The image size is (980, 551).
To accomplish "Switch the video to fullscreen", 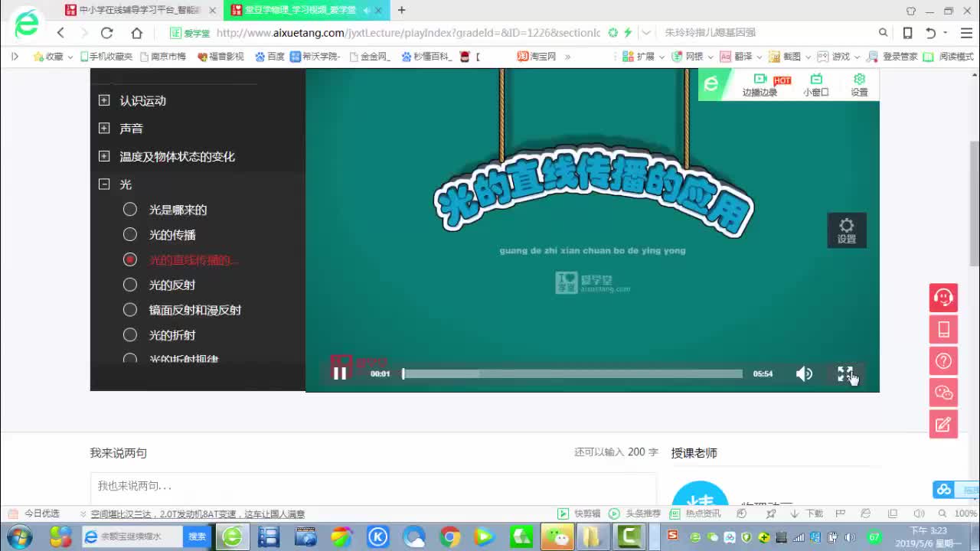I will click(844, 373).
